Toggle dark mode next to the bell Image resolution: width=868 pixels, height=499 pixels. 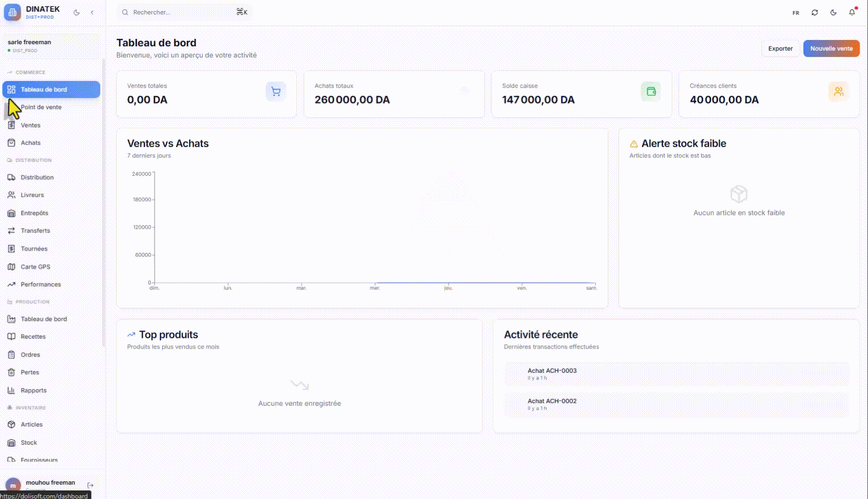point(833,12)
